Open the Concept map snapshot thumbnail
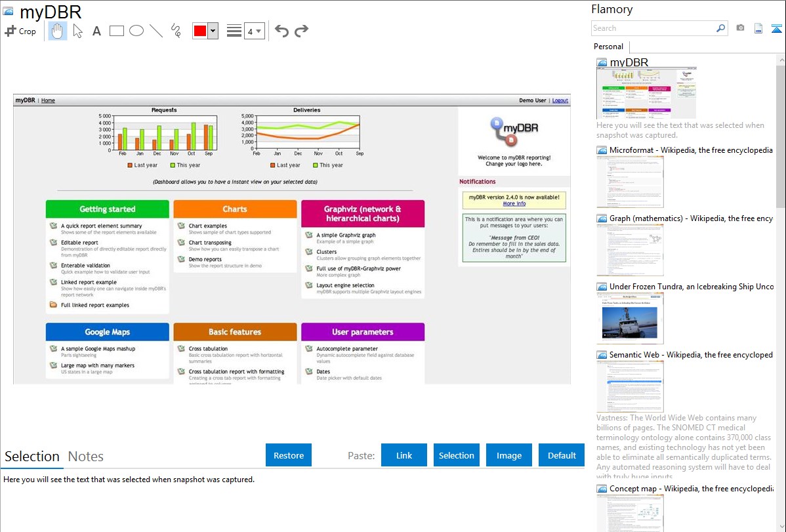Image resolution: width=786 pixels, height=532 pixels. pyautogui.click(x=630, y=513)
